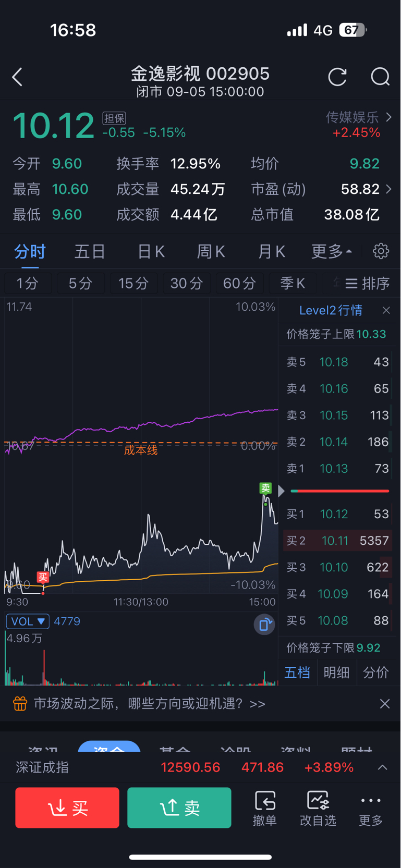This screenshot has width=401, height=868.
Task: Tap the 卖4 row at 10.16
Action: [338, 388]
